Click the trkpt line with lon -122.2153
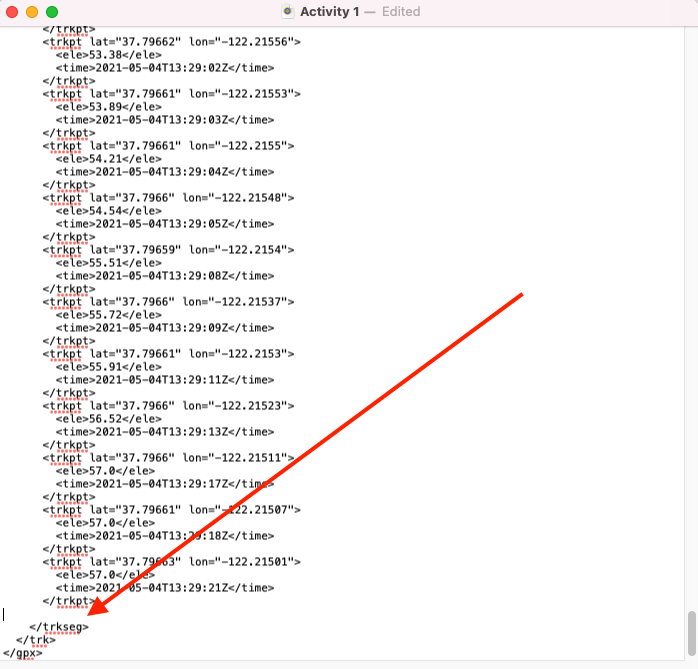This screenshot has width=698, height=669. point(168,354)
